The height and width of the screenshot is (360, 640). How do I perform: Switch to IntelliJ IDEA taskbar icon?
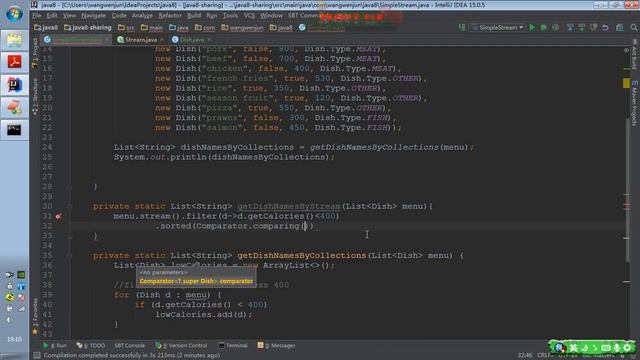[x=14, y=85]
